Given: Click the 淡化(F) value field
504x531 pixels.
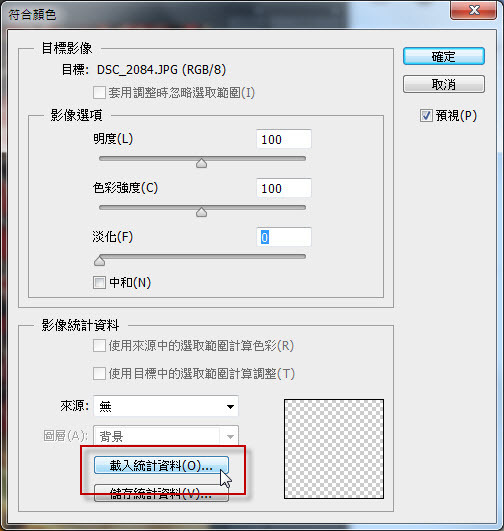Looking at the screenshot, I should pos(284,237).
